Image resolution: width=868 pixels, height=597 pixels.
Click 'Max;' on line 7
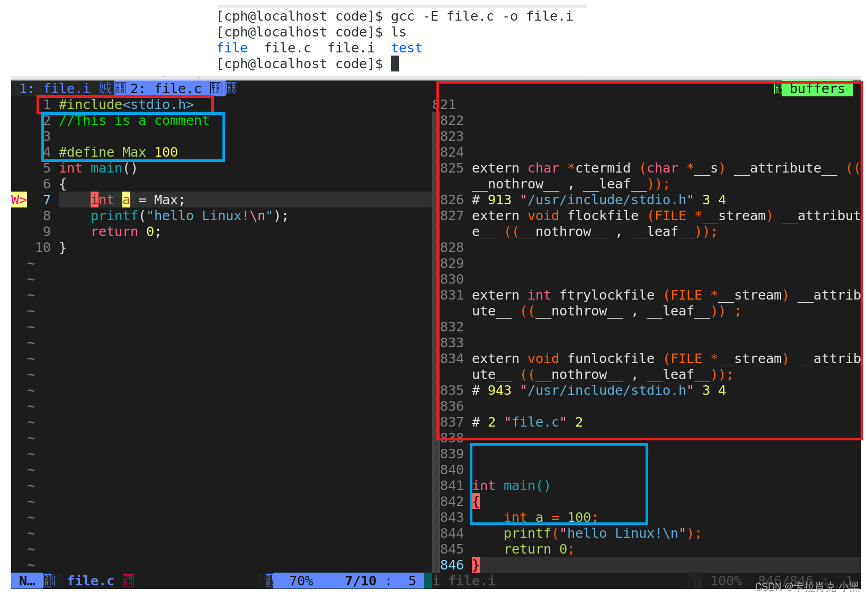169,200
